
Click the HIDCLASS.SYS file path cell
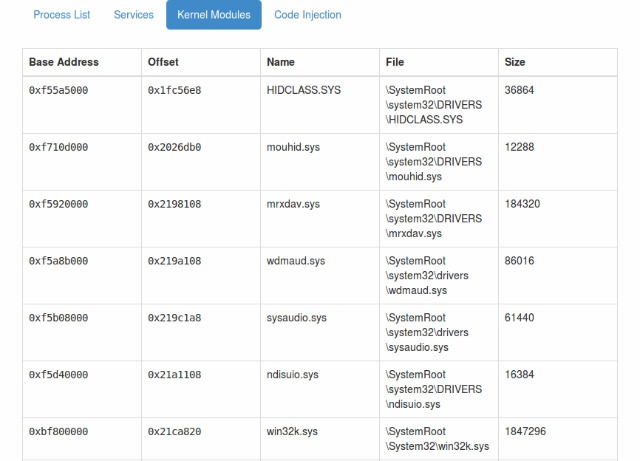click(439, 105)
